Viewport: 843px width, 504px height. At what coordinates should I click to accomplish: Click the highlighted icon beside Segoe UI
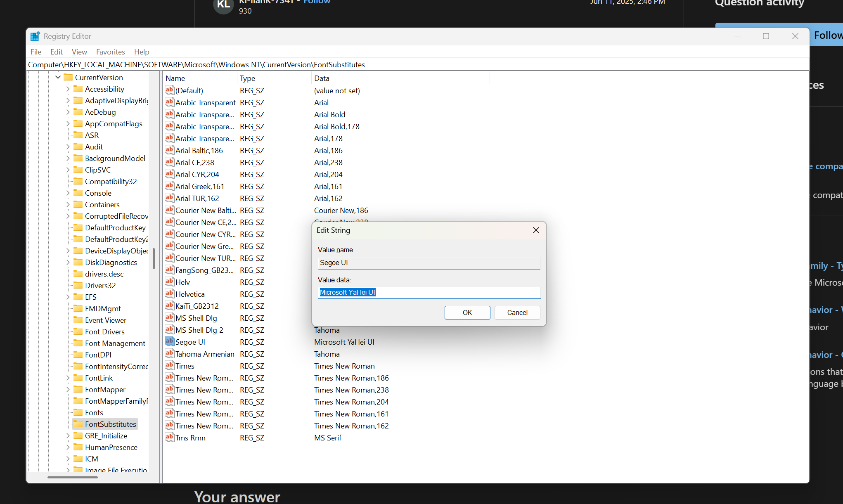click(x=169, y=342)
